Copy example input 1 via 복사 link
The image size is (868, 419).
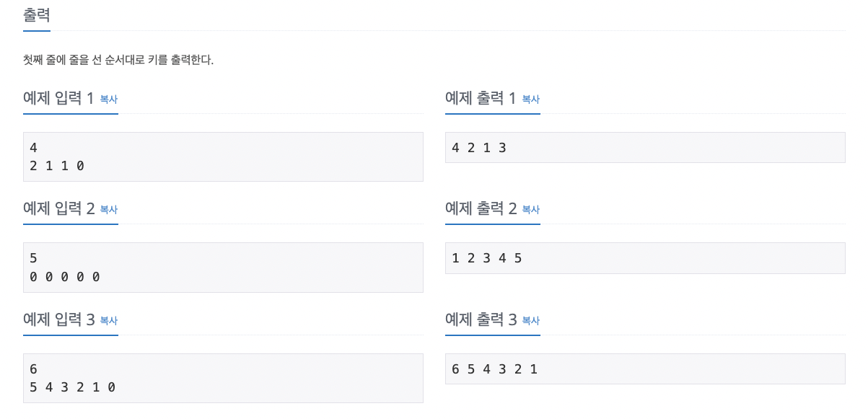[109, 100]
